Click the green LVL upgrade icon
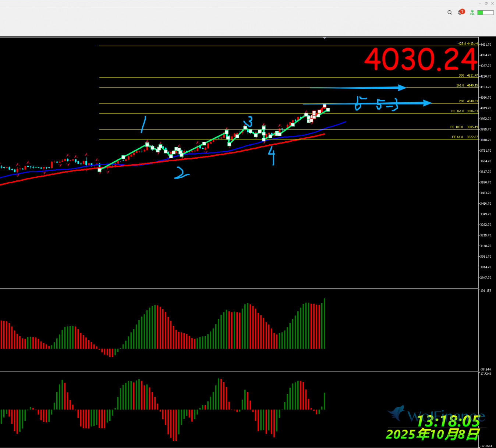The image size is (496, 448). (472, 13)
